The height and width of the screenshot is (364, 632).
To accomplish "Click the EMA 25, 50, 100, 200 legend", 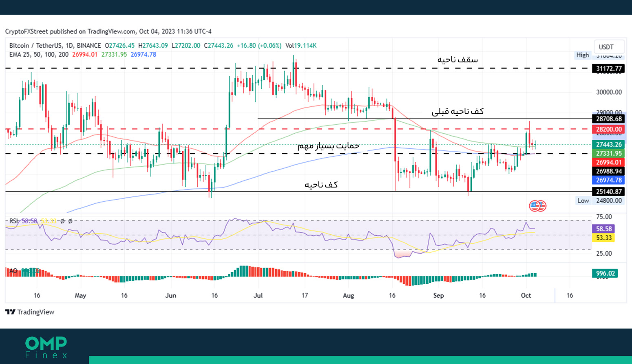I will pyautogui.click(x=39, y=54).
